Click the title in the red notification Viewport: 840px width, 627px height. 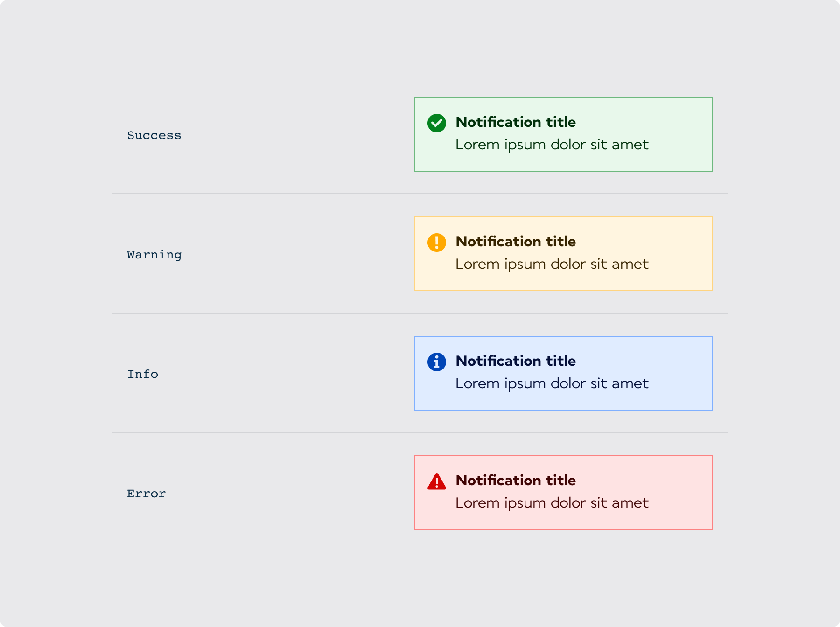pos(516,481)
